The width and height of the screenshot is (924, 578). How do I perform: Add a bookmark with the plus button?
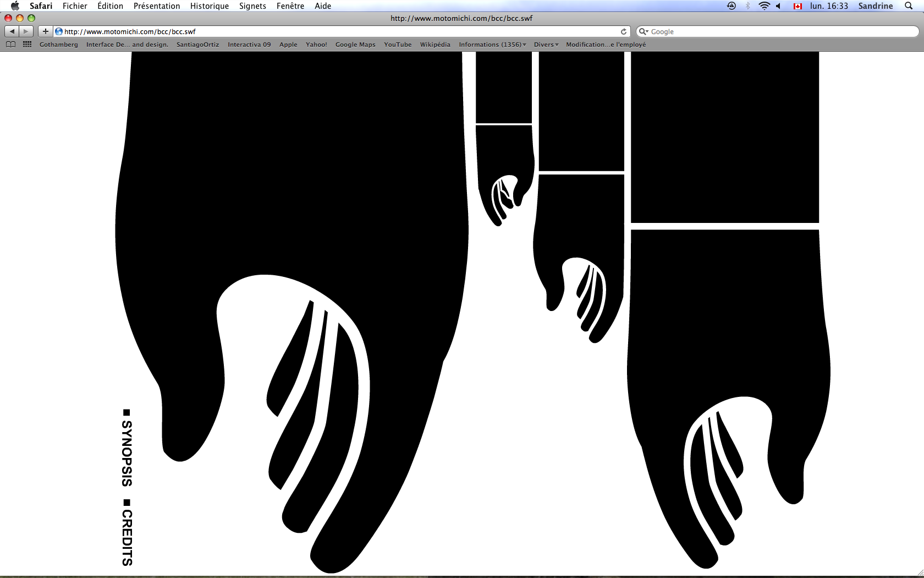(46, 31)
